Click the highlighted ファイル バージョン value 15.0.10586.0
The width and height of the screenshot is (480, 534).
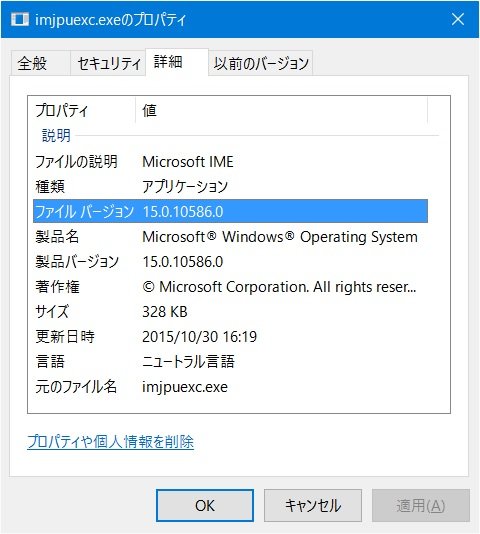point(183,211)
